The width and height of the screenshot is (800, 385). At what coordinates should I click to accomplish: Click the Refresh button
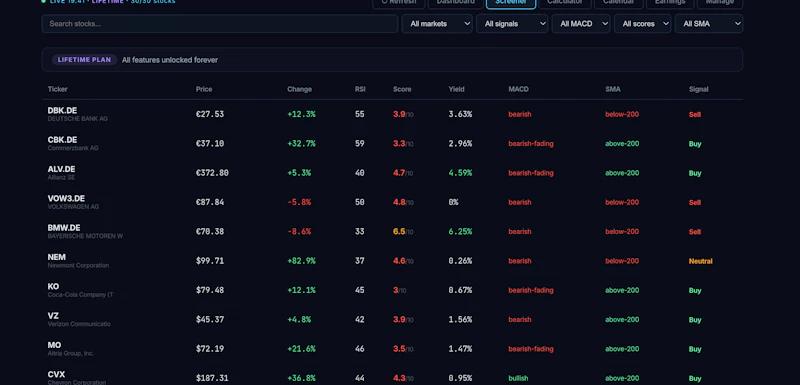tap(398, 3)
